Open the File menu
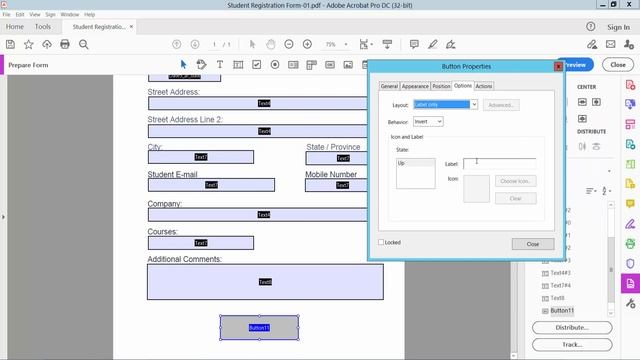The height and width of the screenshot is (360, 640). 7,14
